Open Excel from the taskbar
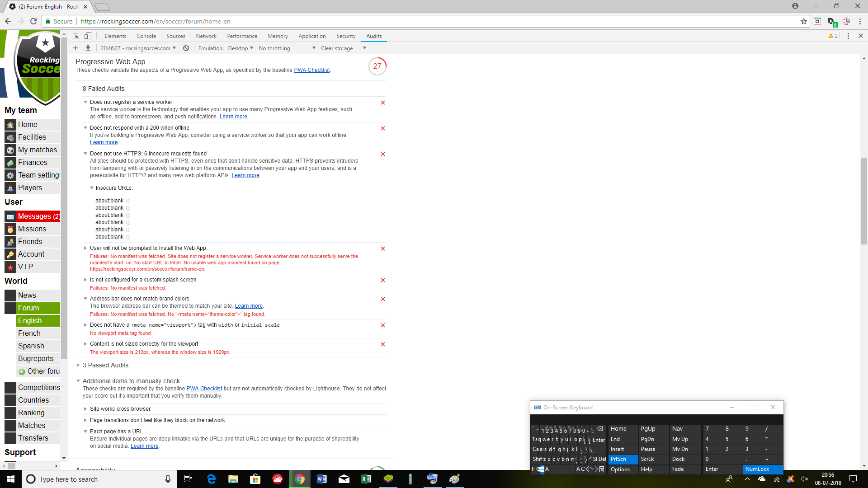Image resolution: width=868 pixels, height=488 pixels. [366, 479]
